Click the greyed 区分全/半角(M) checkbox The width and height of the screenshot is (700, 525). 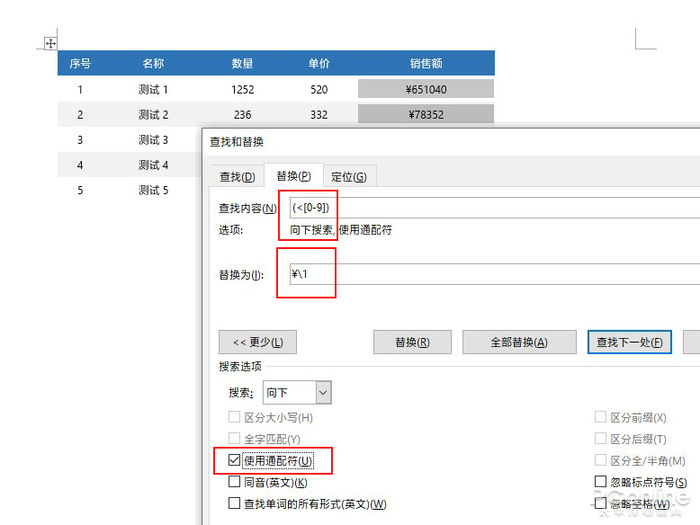600,460
